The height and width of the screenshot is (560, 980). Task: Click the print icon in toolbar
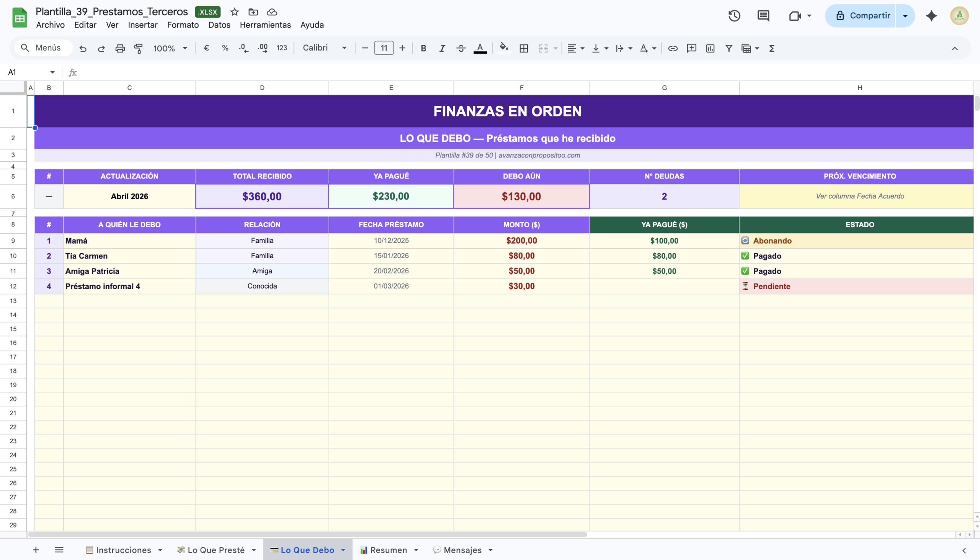tap(120, 48)
